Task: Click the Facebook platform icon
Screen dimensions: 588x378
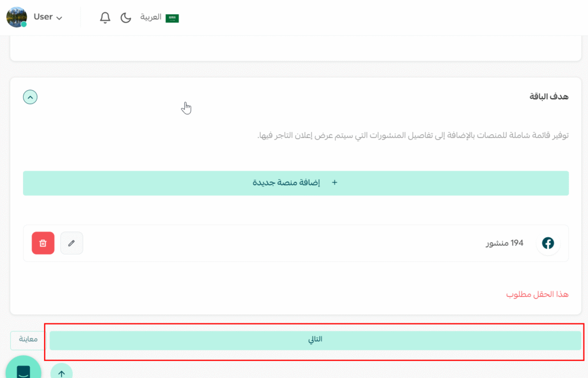Action: (548, 243)
